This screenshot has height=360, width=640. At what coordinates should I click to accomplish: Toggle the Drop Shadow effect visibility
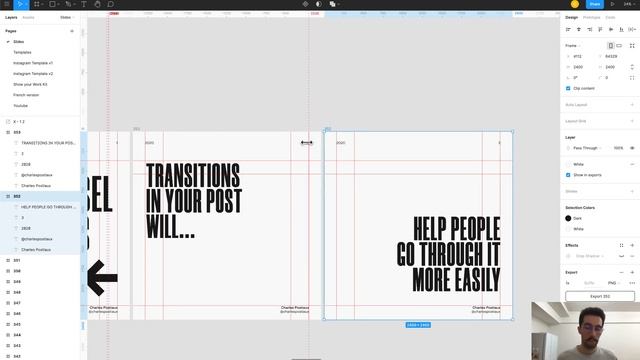[621, 256]
